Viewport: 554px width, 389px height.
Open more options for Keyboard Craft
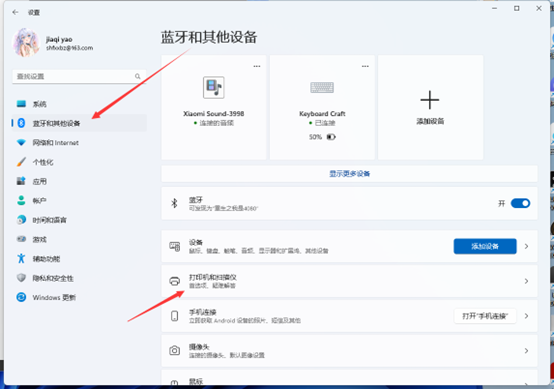click(x=365, y=66)
